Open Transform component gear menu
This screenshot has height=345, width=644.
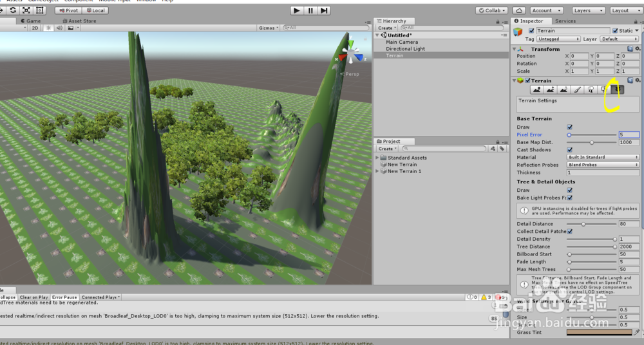(638, 49)
